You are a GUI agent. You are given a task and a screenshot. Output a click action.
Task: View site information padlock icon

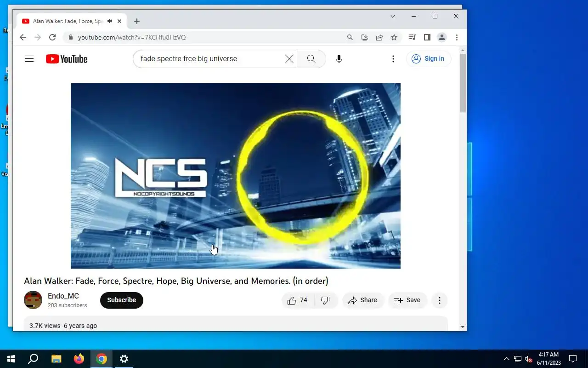tap(70, 37)
